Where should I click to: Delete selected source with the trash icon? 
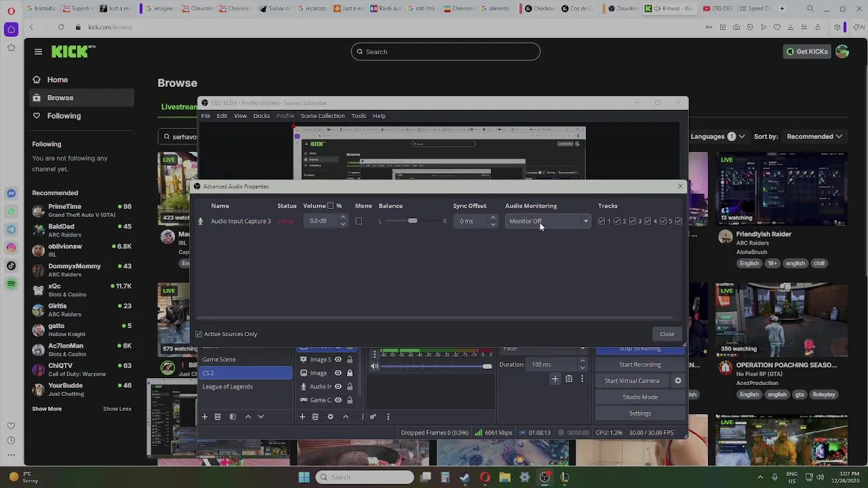point(315,417)
